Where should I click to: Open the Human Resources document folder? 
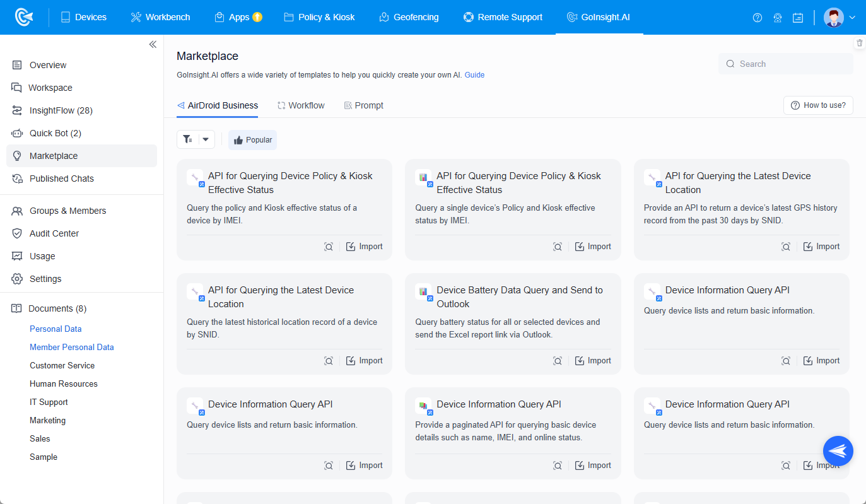coord(64,384)
